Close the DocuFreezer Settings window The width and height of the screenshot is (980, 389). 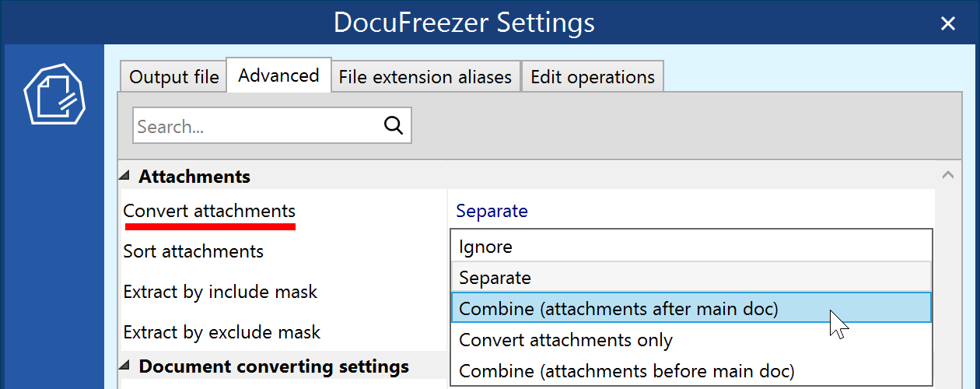pyautogui.click(x=947, y=23)
